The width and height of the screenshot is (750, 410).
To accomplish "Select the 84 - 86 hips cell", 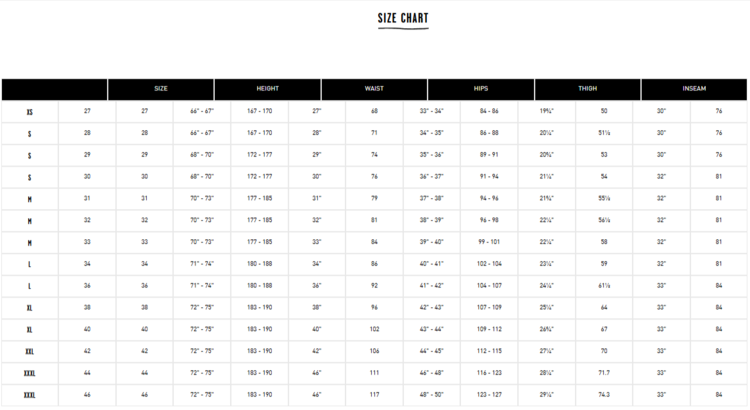I will tap(489, 111).
